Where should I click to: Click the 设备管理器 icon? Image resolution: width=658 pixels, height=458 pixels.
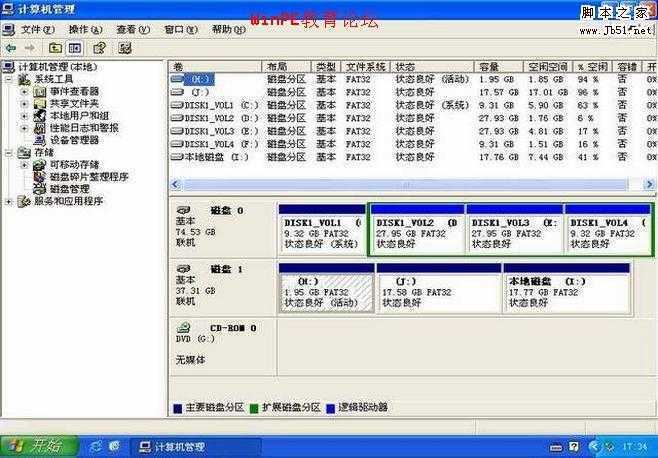[x=39, y=140]
